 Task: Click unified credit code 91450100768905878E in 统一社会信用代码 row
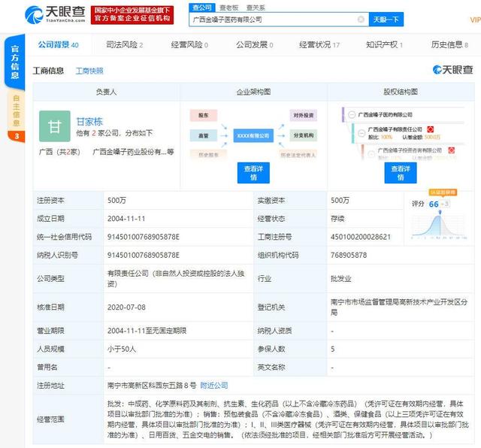pos(144,237)
